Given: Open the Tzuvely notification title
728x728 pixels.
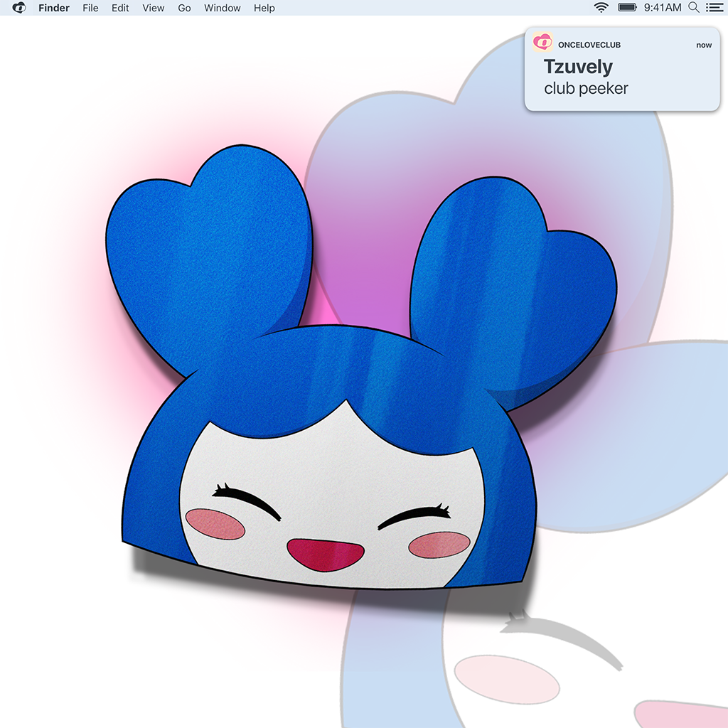Looking at the screenshot, I should pyautogui.click(x=577, y=67).
